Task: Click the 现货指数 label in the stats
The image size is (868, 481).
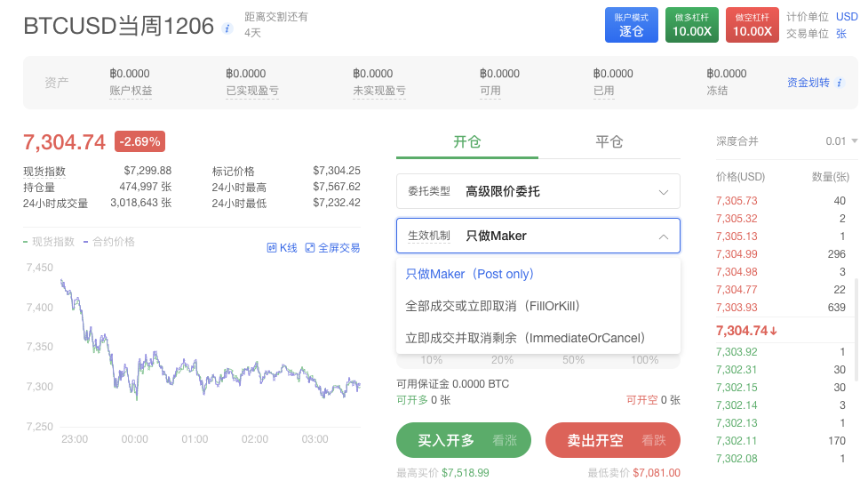Action: click(44, 172)
